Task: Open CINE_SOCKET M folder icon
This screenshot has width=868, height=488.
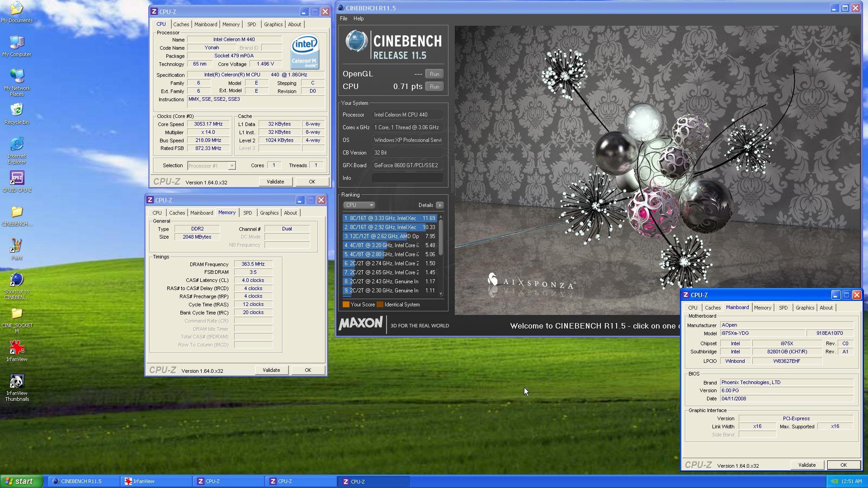Action: (x=17, y=320)
